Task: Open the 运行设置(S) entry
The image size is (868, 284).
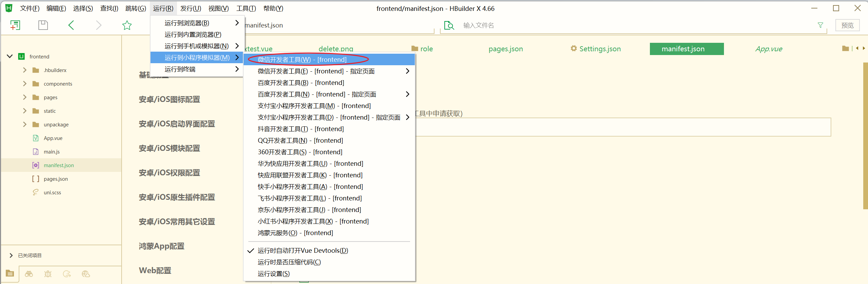Action: (329, 274)
